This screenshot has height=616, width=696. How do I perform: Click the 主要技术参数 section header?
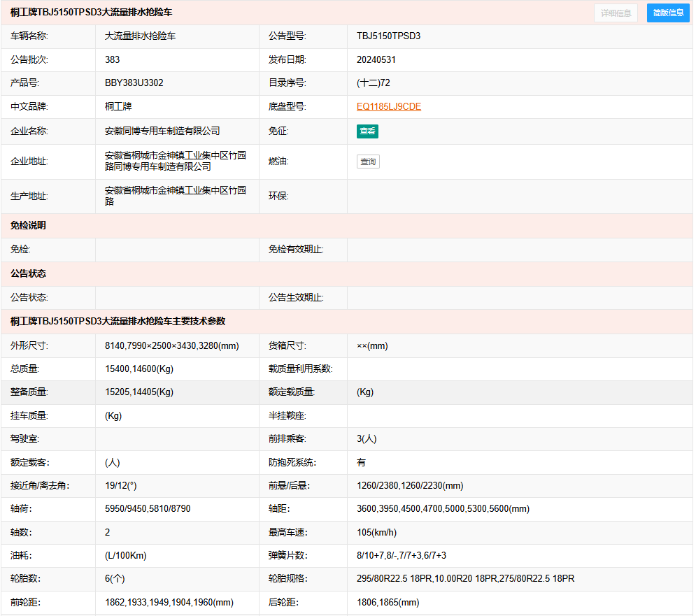pyautogui.click(x=118, y=322)
